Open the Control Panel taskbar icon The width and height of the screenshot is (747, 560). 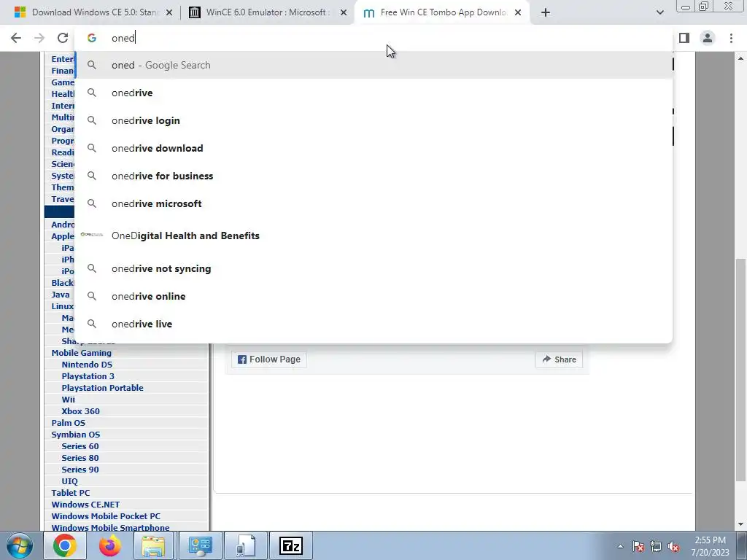click(201, 545)
